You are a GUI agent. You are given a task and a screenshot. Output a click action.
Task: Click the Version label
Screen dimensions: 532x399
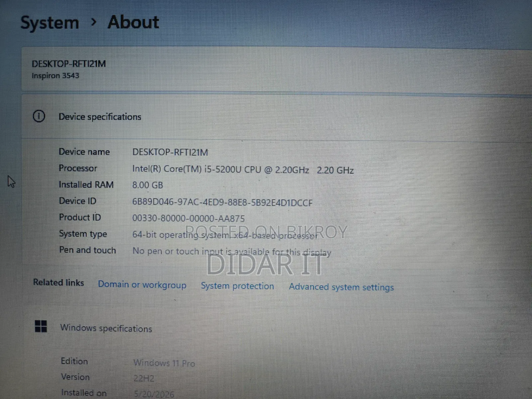point(75,377)
